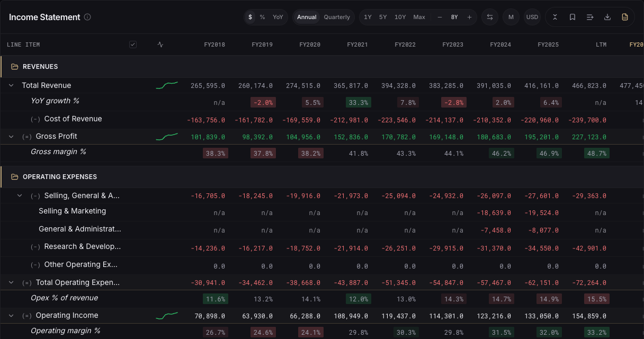
Task: Collapse all rows with the collapse icon
Action: [x=555, y=17]
